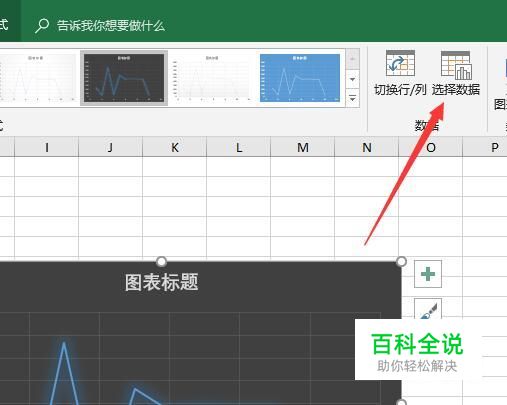Screen dimensions: 507x405
Task: Apply the white chart style left of the blue one
Action: click(212, 78)
